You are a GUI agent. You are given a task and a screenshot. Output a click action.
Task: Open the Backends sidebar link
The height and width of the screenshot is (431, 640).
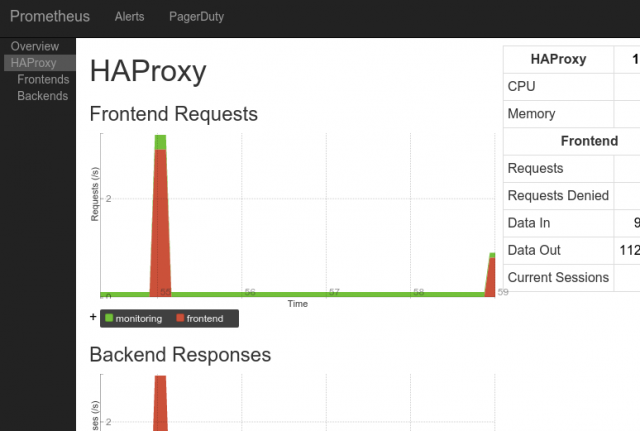coord(42,96)
